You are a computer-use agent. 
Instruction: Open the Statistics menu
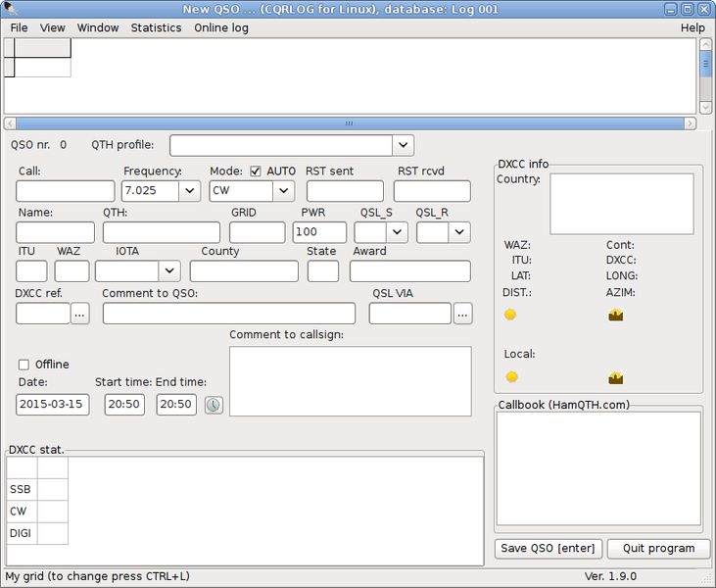click(156, 27)
